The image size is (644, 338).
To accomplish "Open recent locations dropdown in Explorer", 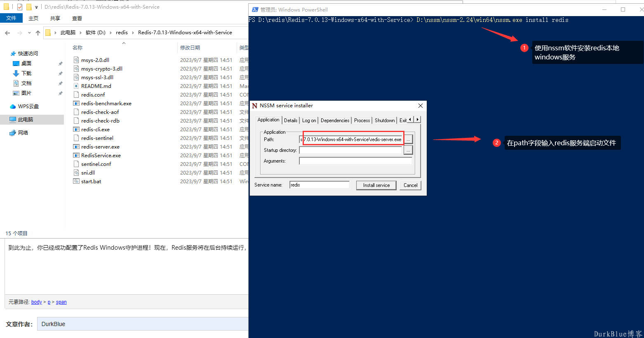I will click(x=29, y=33).
